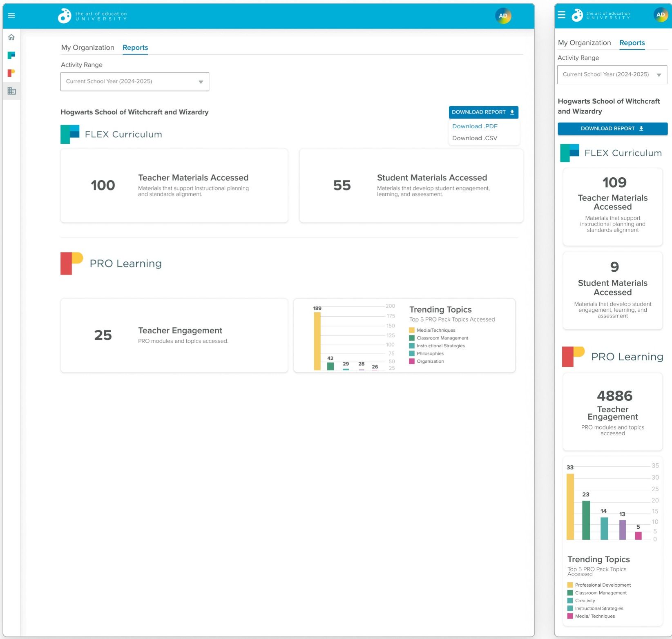Go to Home via sidebar house icon
This screenshot has width=672, height=639.
click(11, 37)
